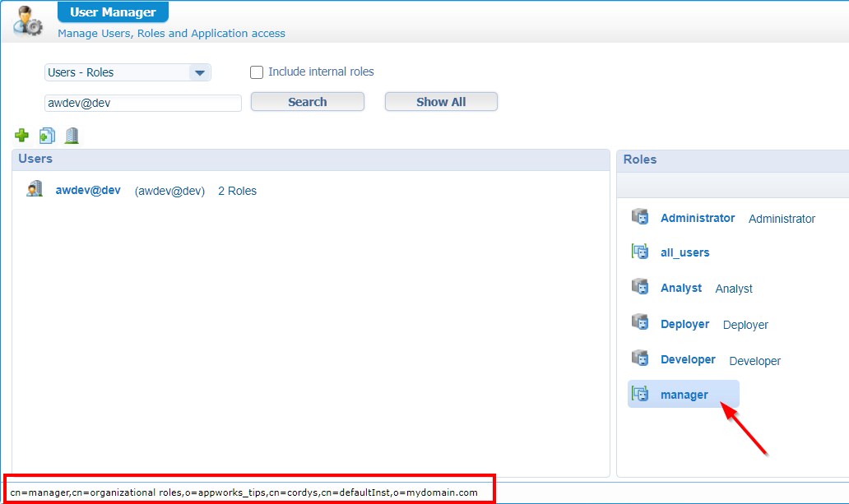Open the 2 Roles link

point(237,191)
